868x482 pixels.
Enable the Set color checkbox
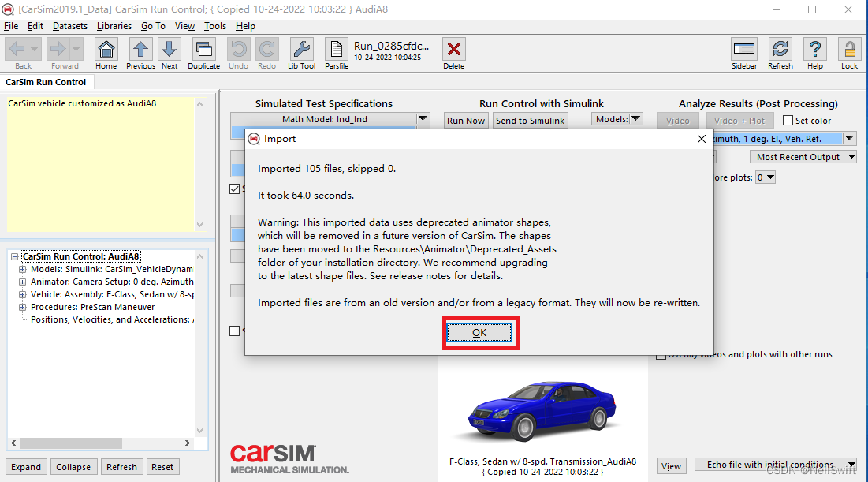click(x=788, y=120)
